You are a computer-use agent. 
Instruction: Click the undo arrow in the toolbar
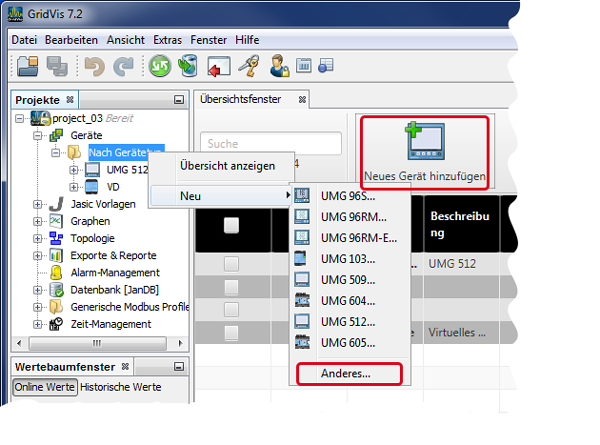(95, 66)
